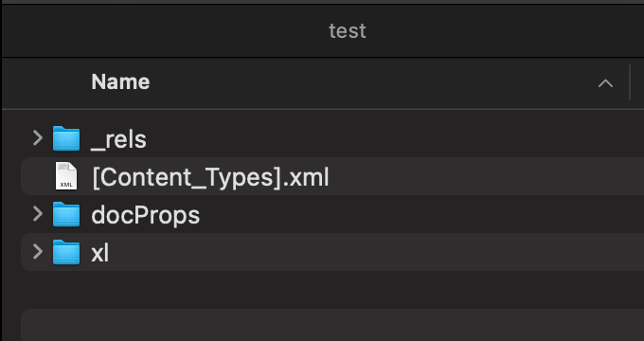This screenshot has height=341, width=644.
Task: Click the XML document icon for [Content_Types].xml
Action: click(66, 176)
